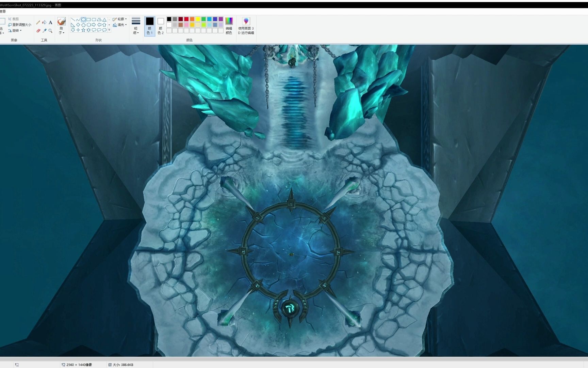Viewport: 588px width, 368px height.
Task: Pick the purple palette swatch
Action: pos(221,19)
